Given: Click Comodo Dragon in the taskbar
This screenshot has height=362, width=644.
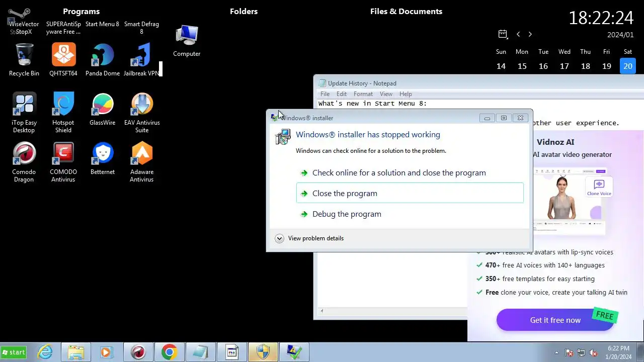Looking at the screenshot, I should [x=138, y=352].
